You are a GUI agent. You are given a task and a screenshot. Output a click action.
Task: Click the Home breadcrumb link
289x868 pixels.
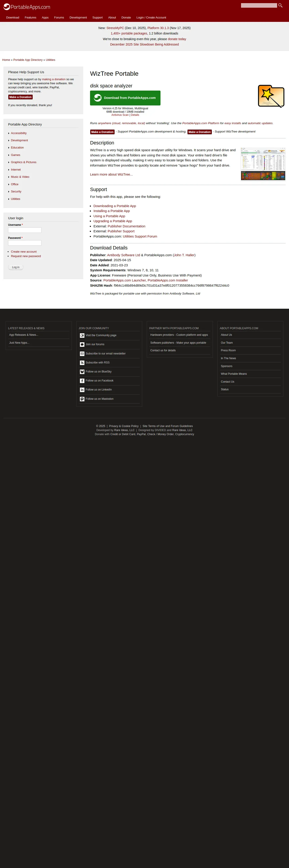pyautogui.click(x=6, y=60)
